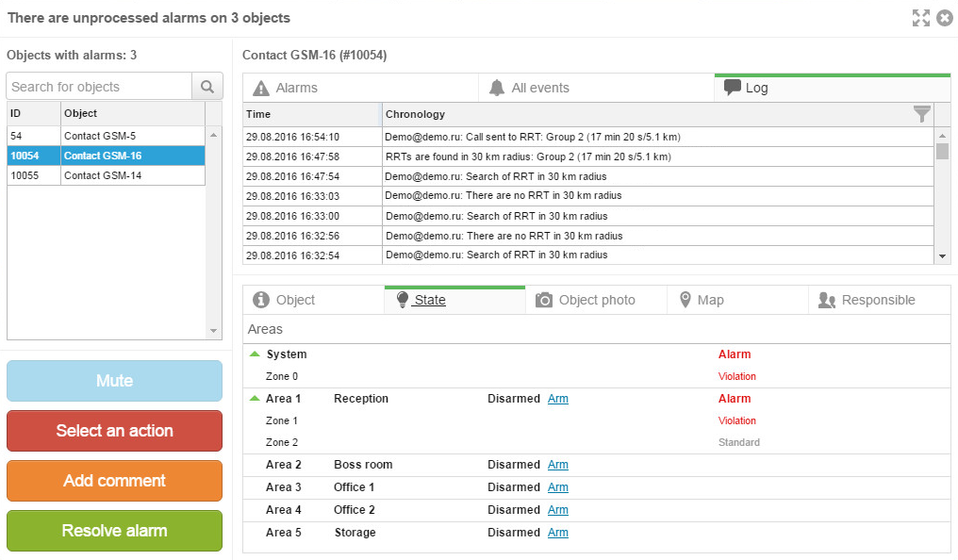
Task: Click the Map pin icon
Action: (685, 300)
